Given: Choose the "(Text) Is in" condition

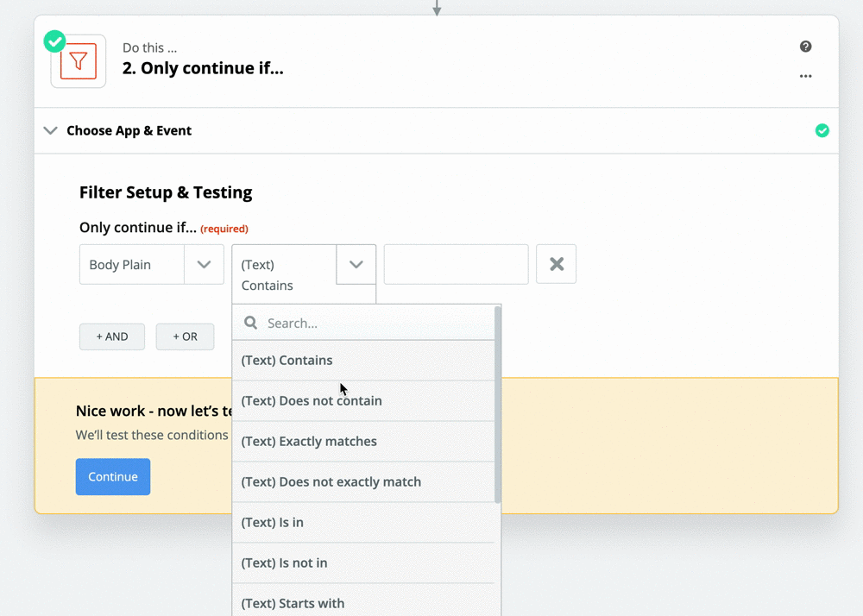Looking at the screenshot, I should 272,522.
